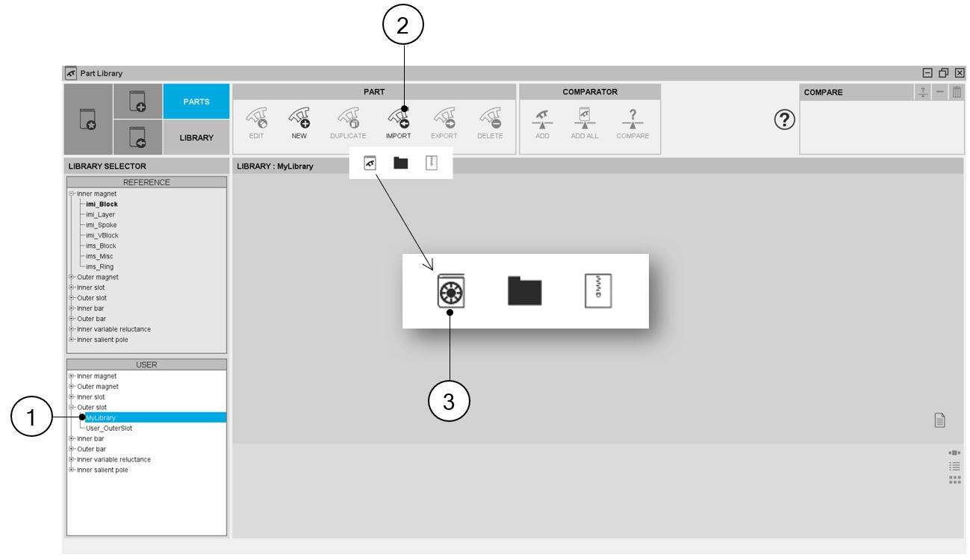970x560 pixels.
Task: Expand Inner magnet in the USER tree
Action: click(72, 376)
